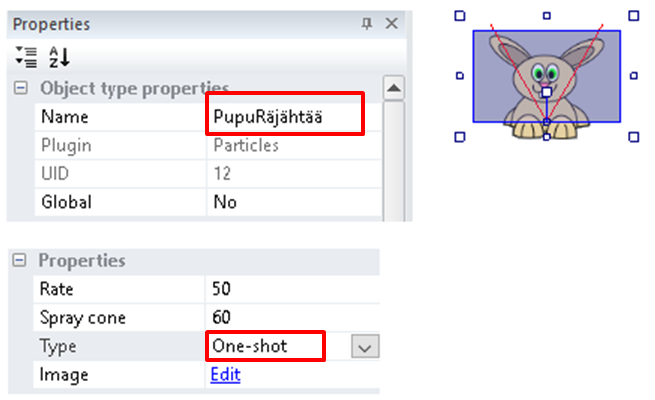Screen dimensions: 655x400
Task: Sort properties alphabetically with A-Z icon
Action: click(x=58, y=57)
